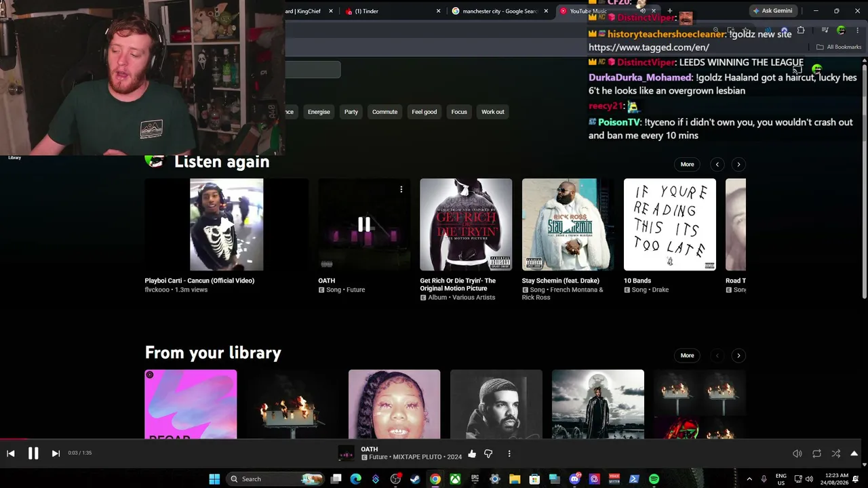
Task: Open the taskbar clock and calendar
Action: (837, 479)
